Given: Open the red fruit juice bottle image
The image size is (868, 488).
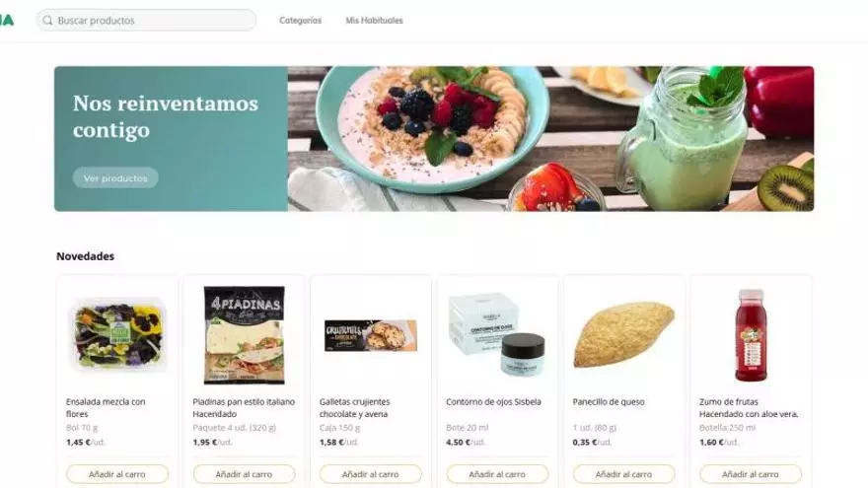Looking at the screenshot, I should [x=751, y=335].
